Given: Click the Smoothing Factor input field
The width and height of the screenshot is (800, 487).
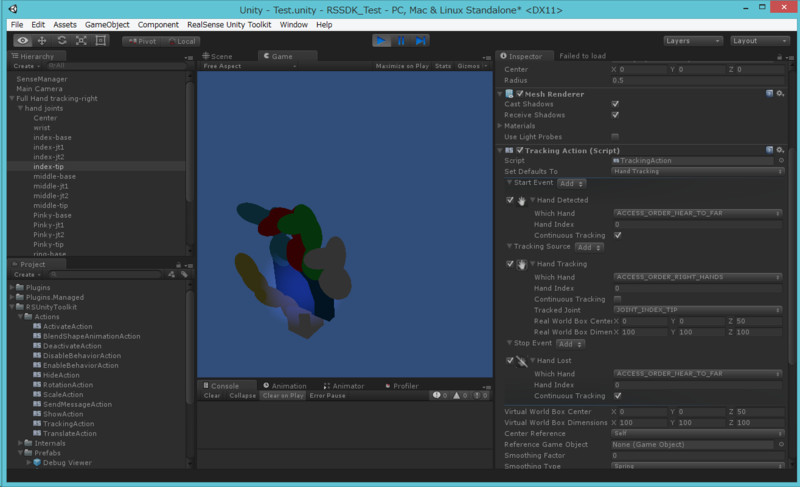Looking at the screenshot, I should coord(697,456).
